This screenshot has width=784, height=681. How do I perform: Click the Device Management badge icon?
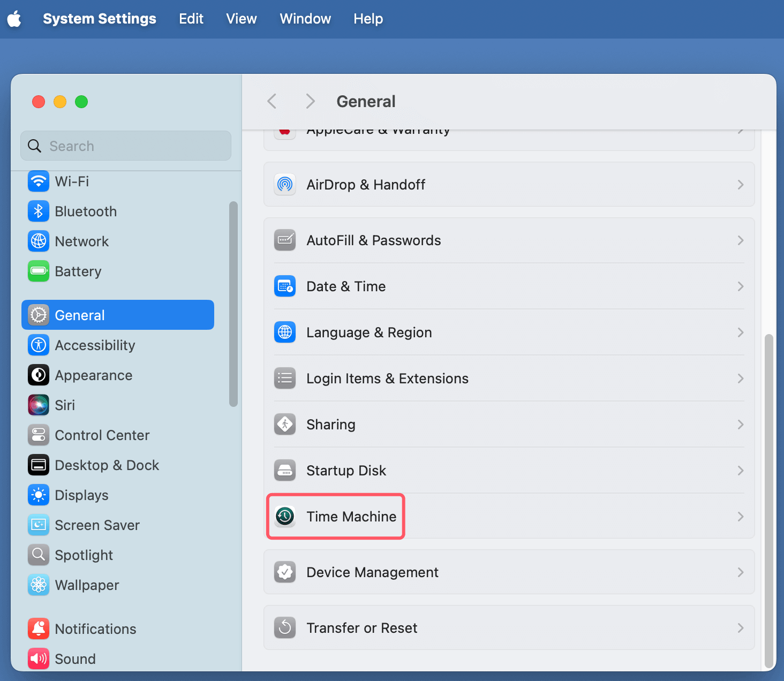[285, 572]
